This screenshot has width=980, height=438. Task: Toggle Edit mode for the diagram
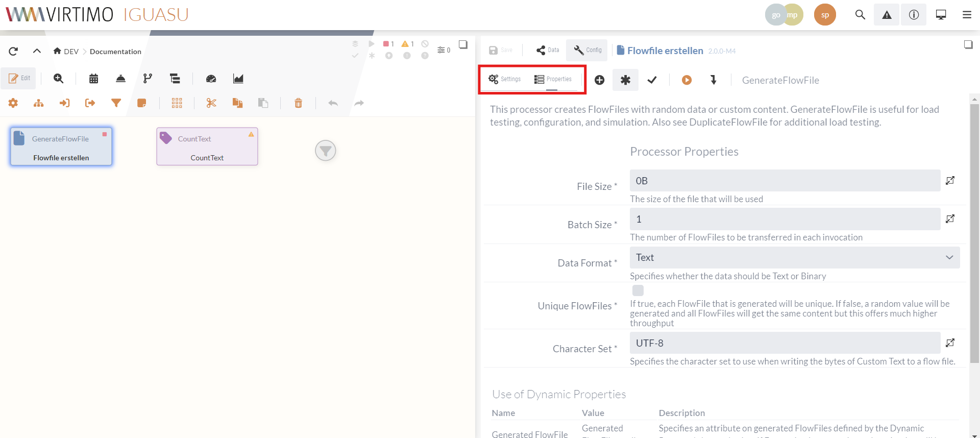click(x=19, y=78)
